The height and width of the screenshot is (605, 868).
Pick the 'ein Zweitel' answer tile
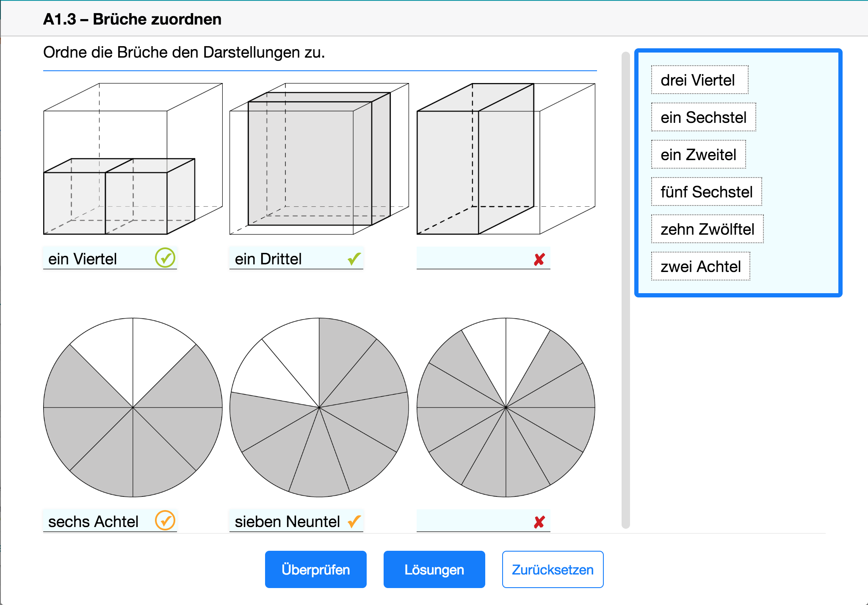(698, 155)
